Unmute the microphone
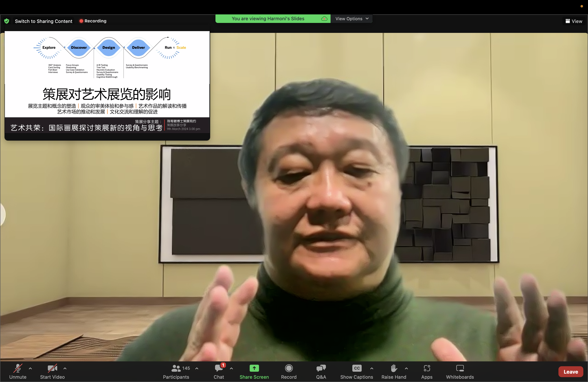588x382 pixels. pos(18,371)
